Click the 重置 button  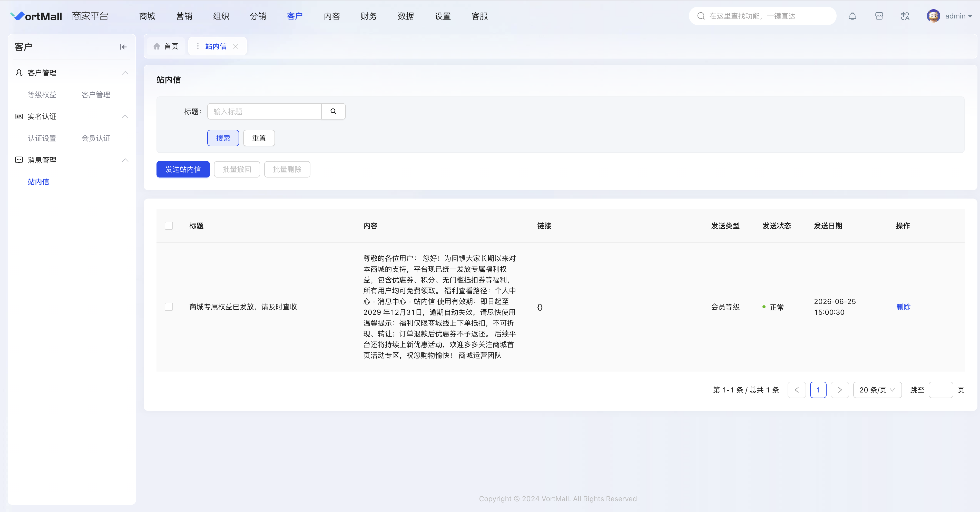point(259,138)
